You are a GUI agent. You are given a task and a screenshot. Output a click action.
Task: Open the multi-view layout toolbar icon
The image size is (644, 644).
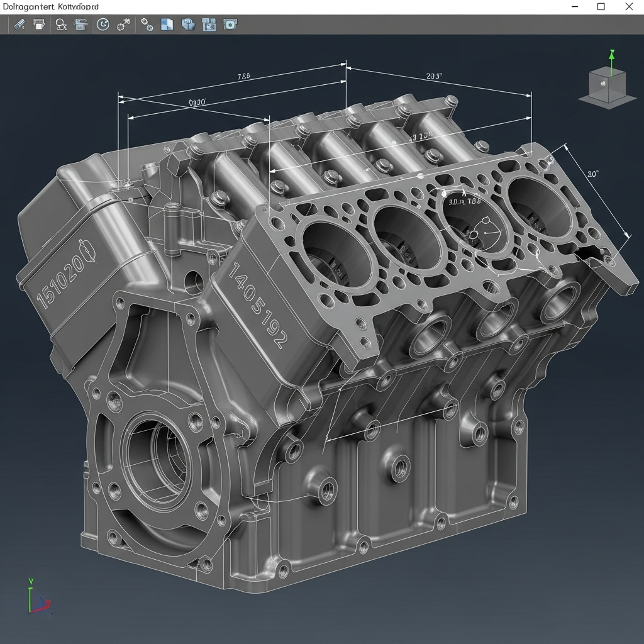(209, 25)
